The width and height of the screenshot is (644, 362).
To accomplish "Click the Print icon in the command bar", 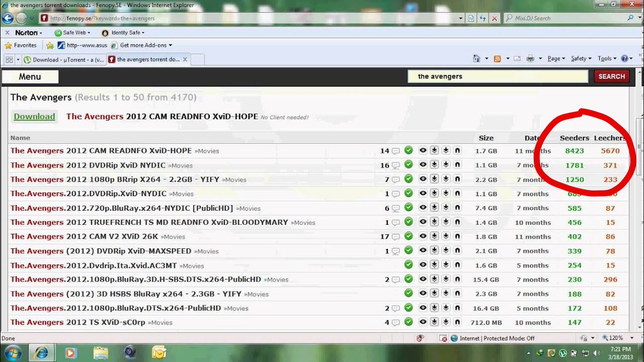I will click(530, 59).
